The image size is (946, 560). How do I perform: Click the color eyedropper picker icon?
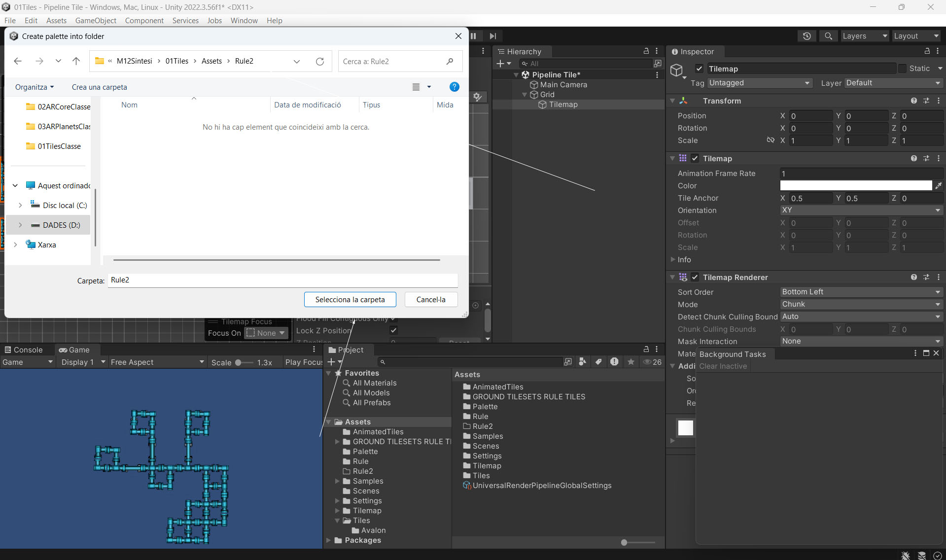pos(938,186)
